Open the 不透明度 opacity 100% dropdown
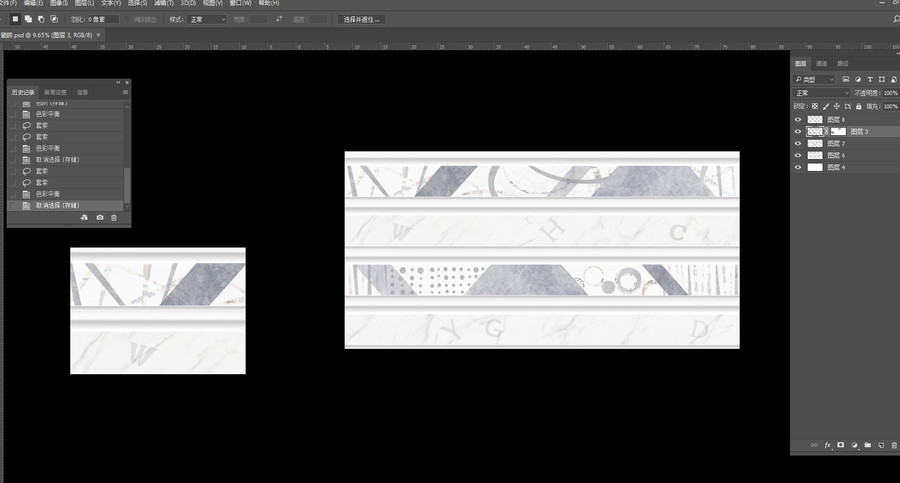Image resolution: width=900 pixels, height=483 pixels. pos(890,92)
